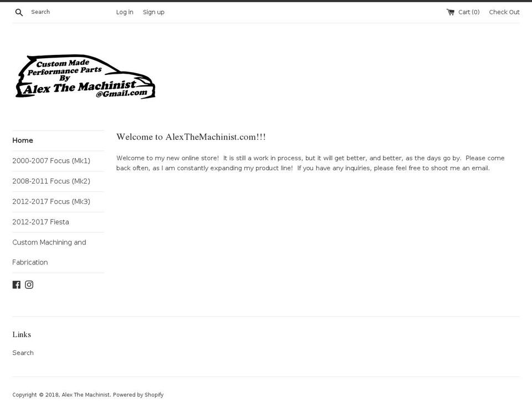The width and height of the screenshot is (532, 412).
Task: Click the Welcome to AlexTheMachinist.com!!! heading
Action: click(191, 137)
